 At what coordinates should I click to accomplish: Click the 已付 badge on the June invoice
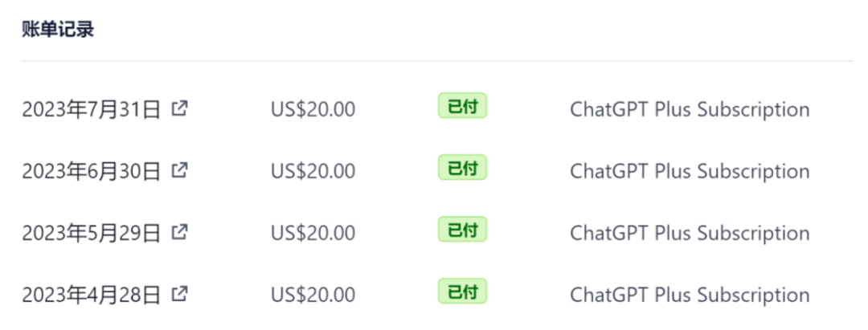462,168
